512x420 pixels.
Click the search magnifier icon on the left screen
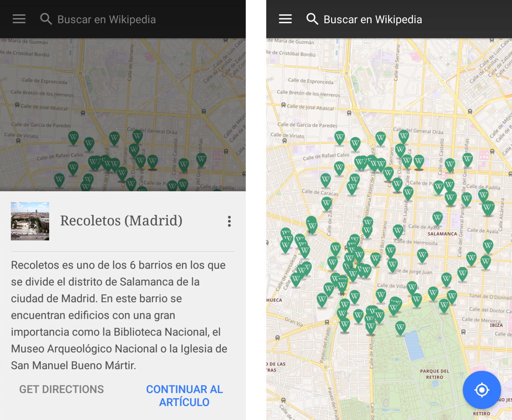(46, 19)
